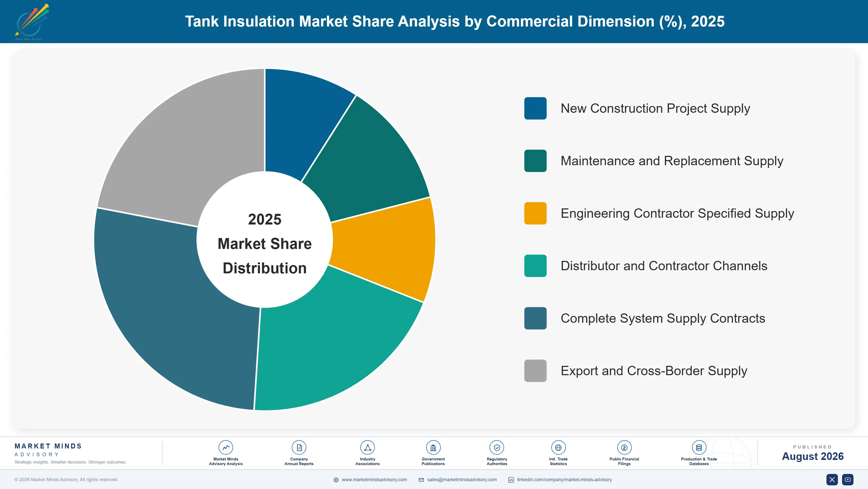Click the Company Annual Reports document icon

(x=299, y=447)
